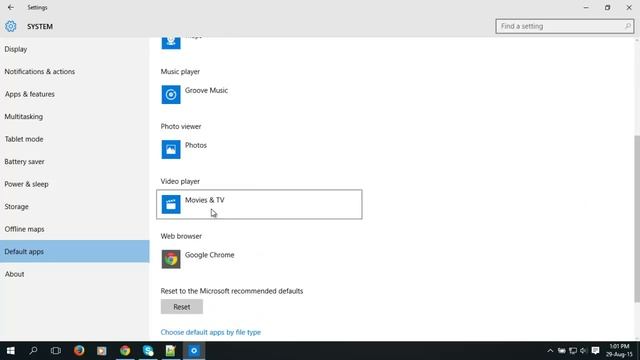Switch to Skype in the taskbar

click(x=148, y=351)
